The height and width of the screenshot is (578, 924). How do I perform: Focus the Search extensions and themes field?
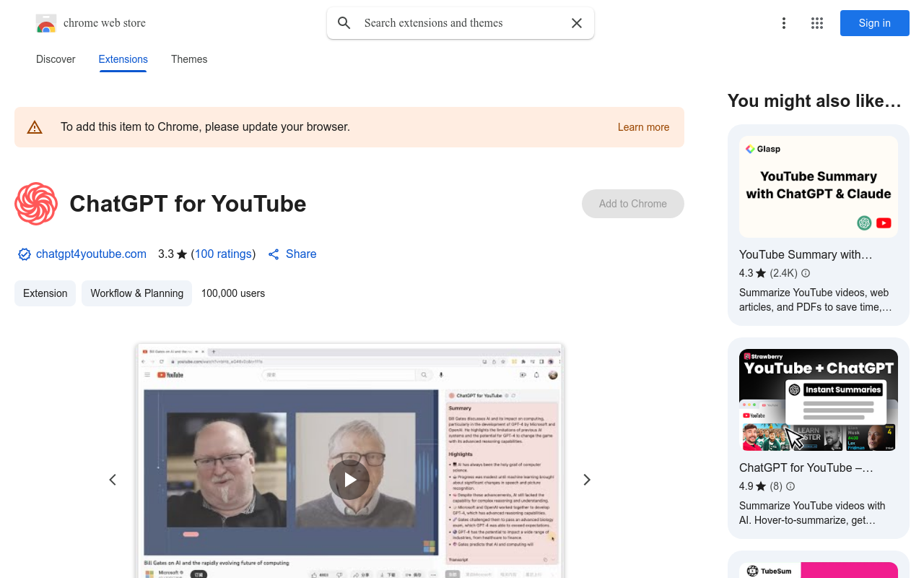(461, 23)
